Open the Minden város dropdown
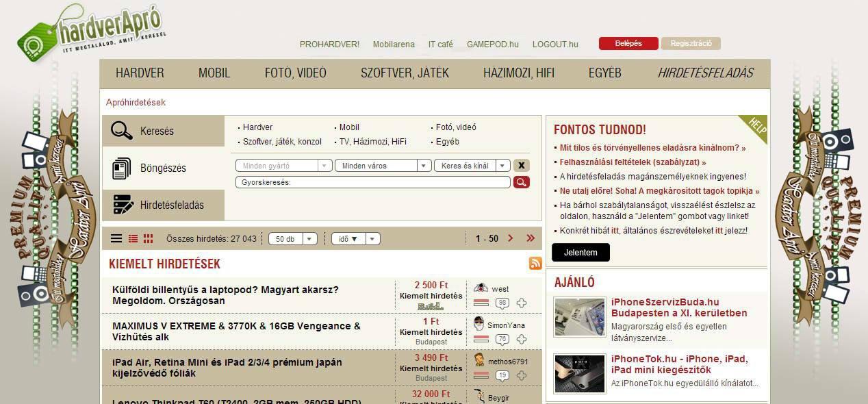 click(x=383, y=166)
